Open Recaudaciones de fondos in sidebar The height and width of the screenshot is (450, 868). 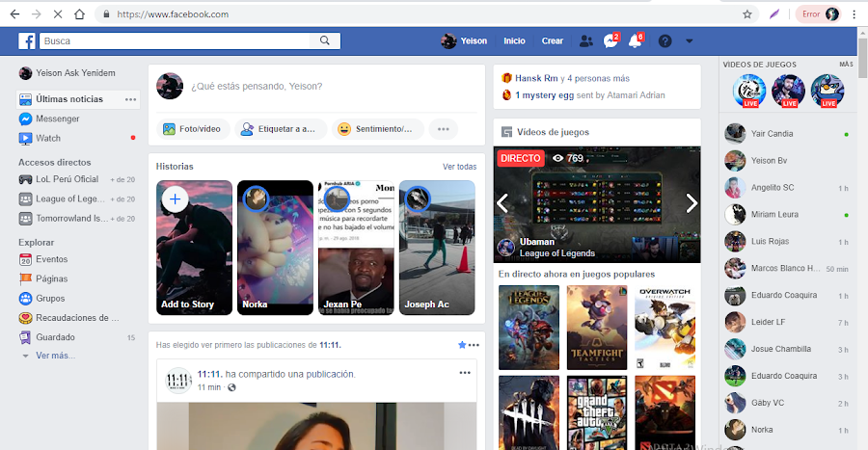click(77, 318)
